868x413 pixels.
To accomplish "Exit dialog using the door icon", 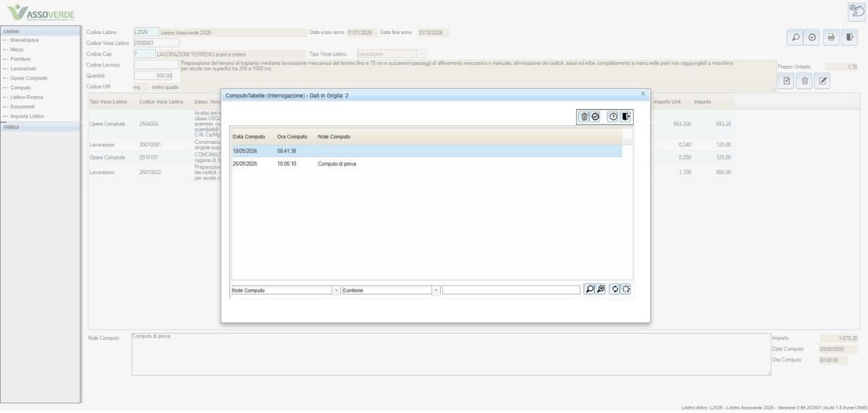I will (626, 117).
